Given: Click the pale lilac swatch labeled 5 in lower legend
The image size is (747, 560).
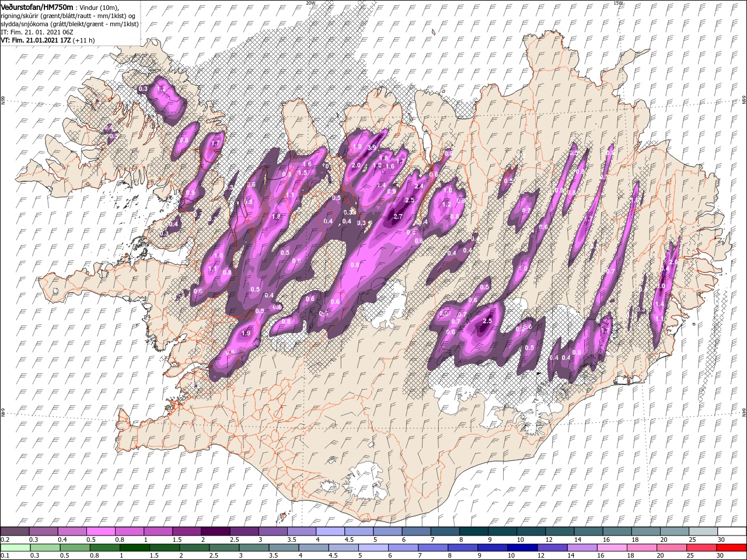Looking at the screenshot, I should pyautogui.click(x=373, y=548).
